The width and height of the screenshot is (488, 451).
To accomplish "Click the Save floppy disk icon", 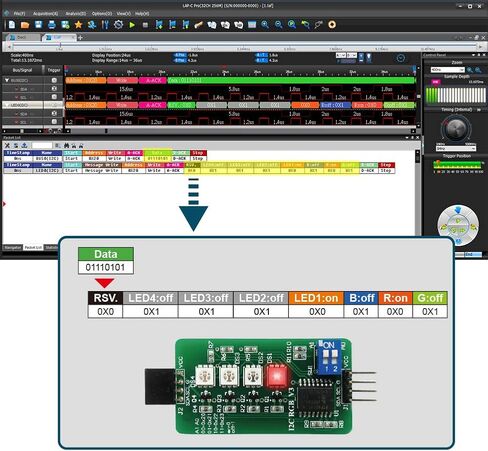I will pyautogui.click(x=38, y=25).
